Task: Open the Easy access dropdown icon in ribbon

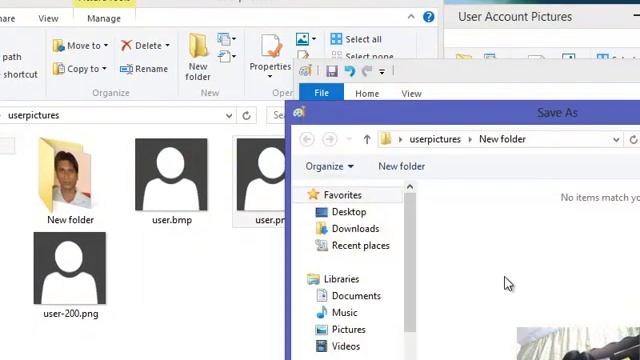Action: [227, 56]
